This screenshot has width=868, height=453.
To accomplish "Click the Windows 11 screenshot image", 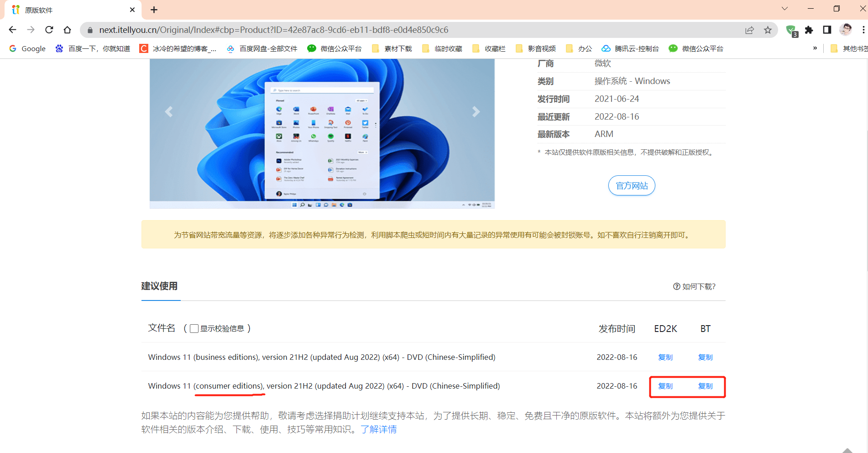I will click(322, 133).
